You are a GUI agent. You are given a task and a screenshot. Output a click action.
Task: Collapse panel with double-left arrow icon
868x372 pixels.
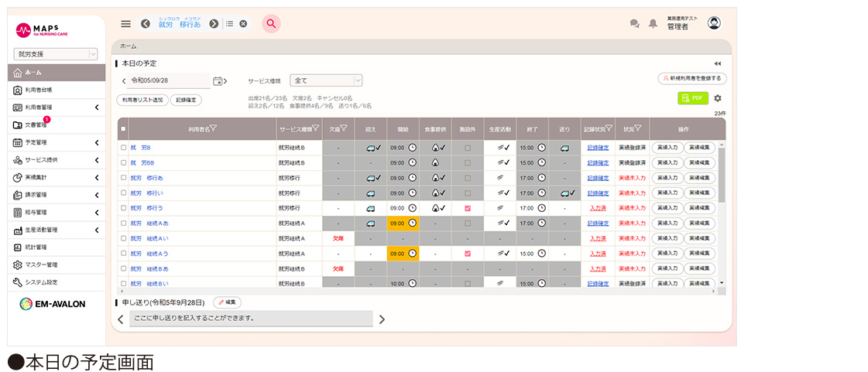[x=718, y=63]
